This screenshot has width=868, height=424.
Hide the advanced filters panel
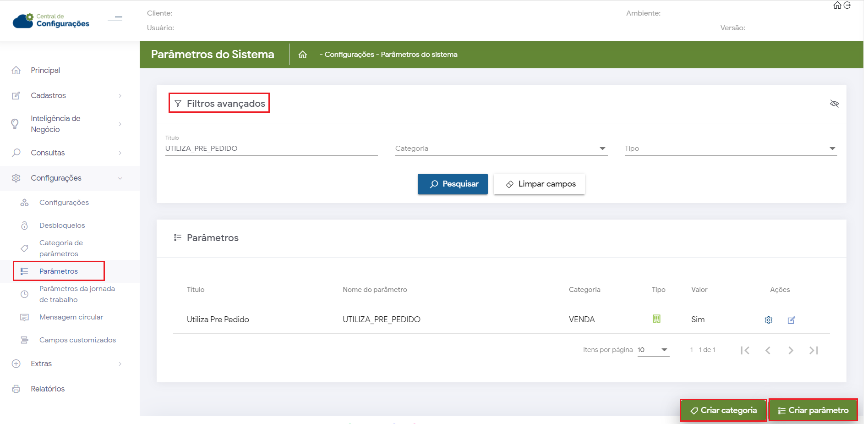pyautogui.click(x=834, y=104)
